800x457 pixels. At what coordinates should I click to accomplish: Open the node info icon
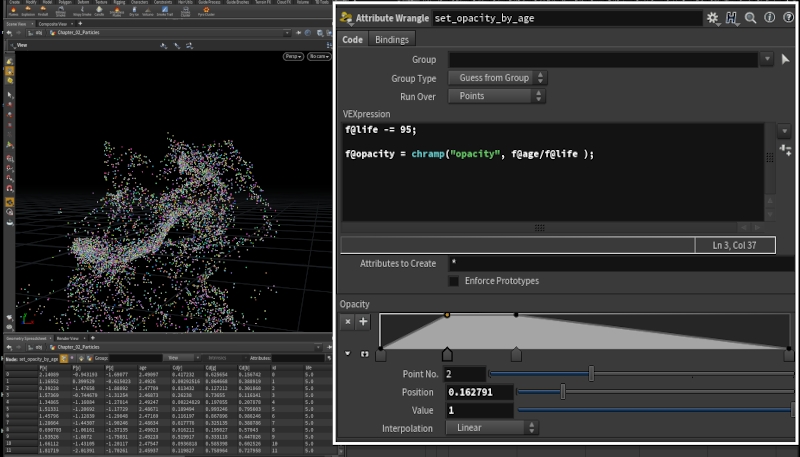coord(768,18)
